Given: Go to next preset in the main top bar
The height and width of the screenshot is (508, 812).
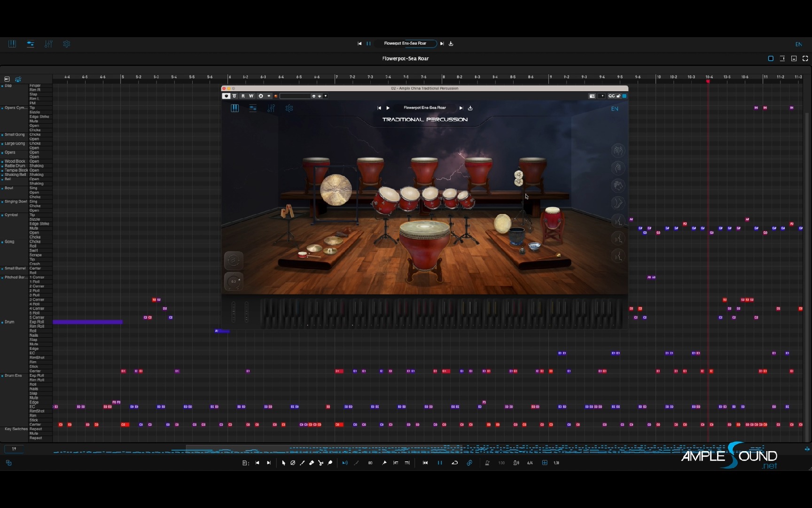Looking at the screenshot, I should tap(442, 43).
